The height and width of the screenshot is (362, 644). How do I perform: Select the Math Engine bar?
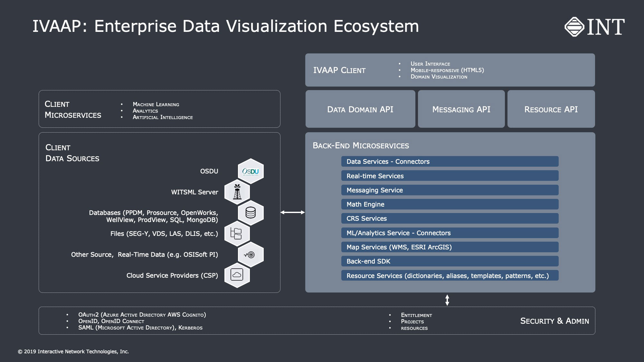coord(450,204)
